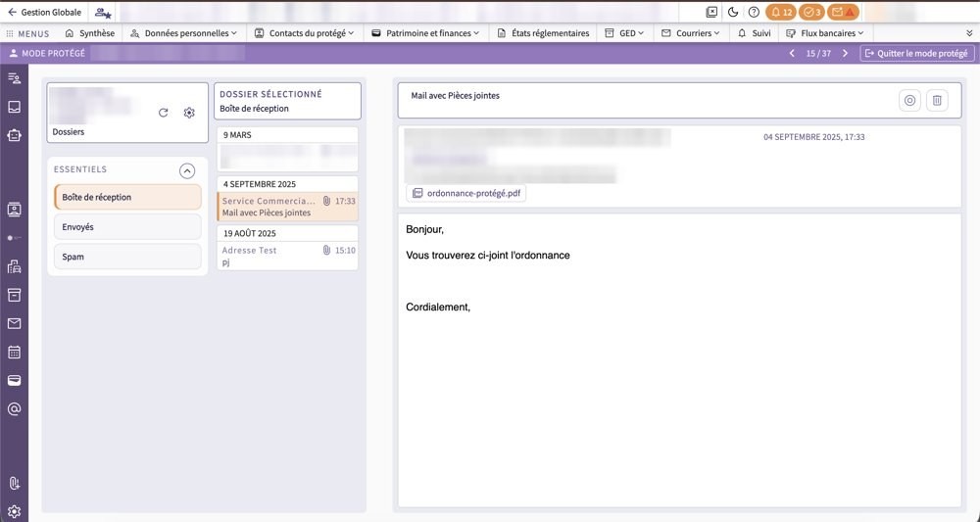Open the @ email icon in left sidebar
Screen dimensions: 980x522
(14, 409)
